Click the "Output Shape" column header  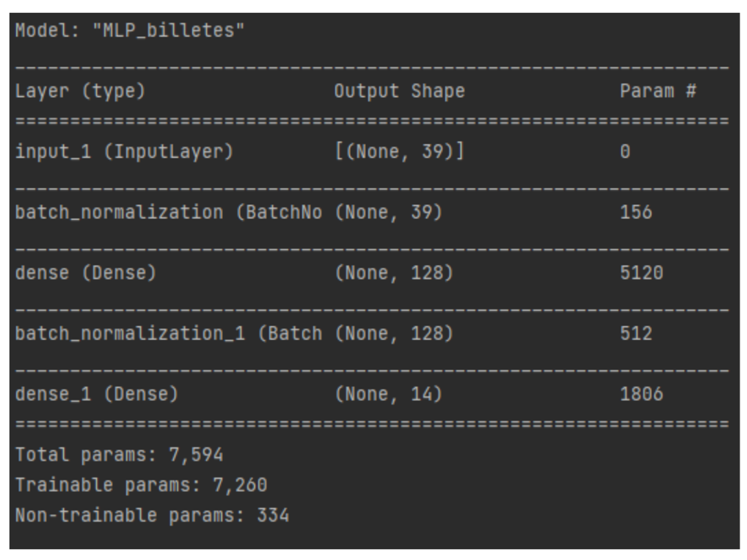tap(399, 91)
